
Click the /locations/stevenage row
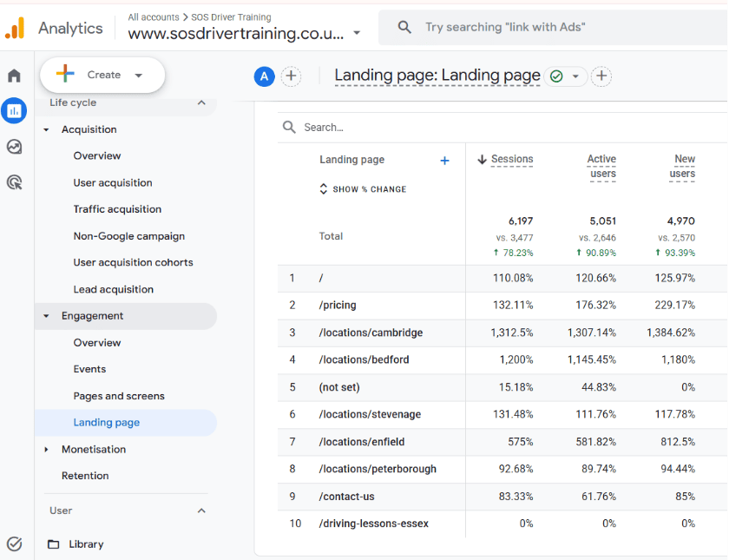[x=502, y=414]
